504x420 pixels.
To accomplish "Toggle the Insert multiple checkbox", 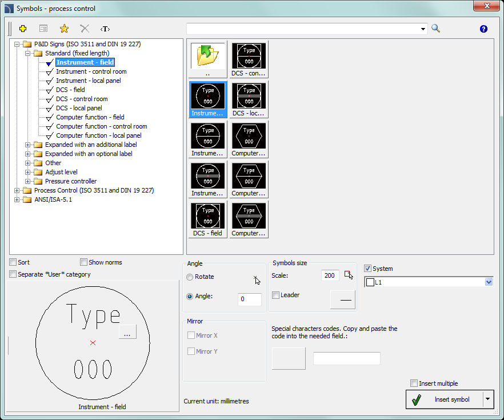I will (414, 383).
